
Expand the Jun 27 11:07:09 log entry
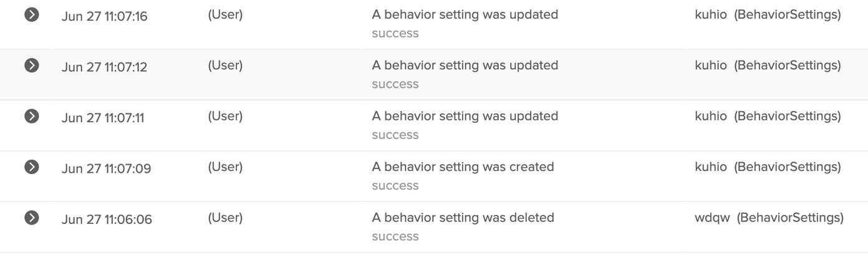(x=31, y=167)
